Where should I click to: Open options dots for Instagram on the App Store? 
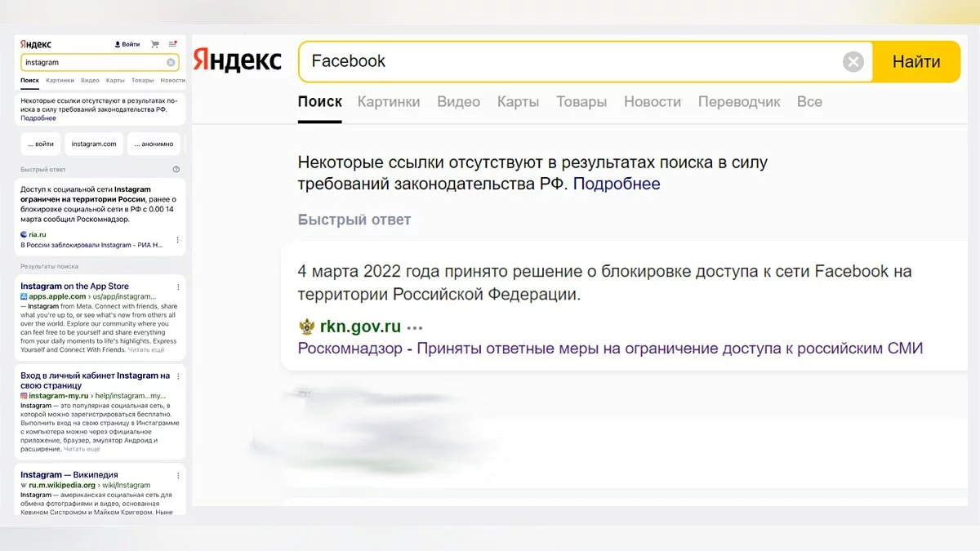[178, 287]
